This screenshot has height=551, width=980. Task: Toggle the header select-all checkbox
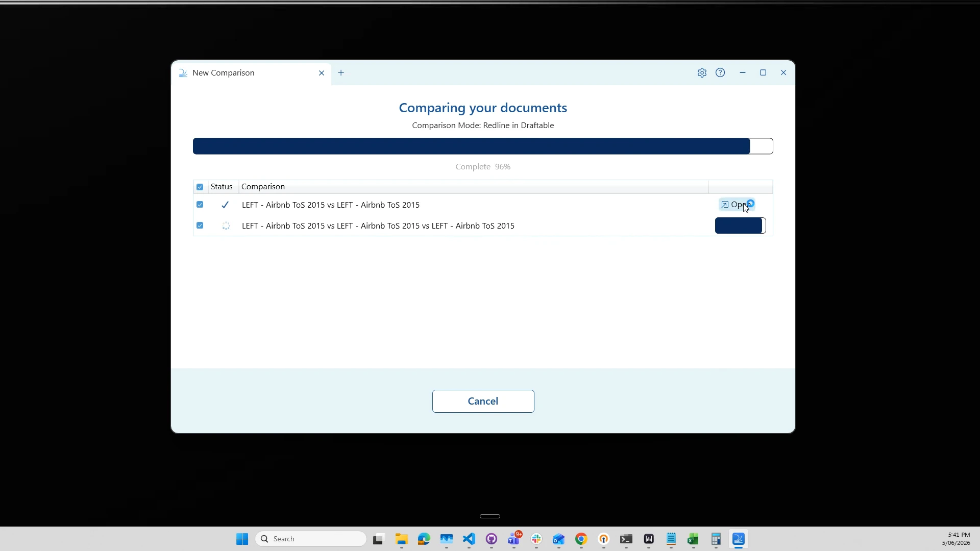point(200,187)
